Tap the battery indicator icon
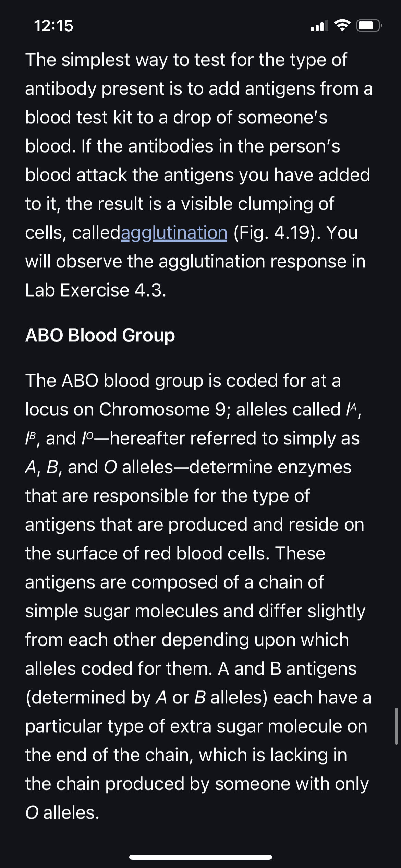This screenshot has width=401, height=868. (369, 26)
